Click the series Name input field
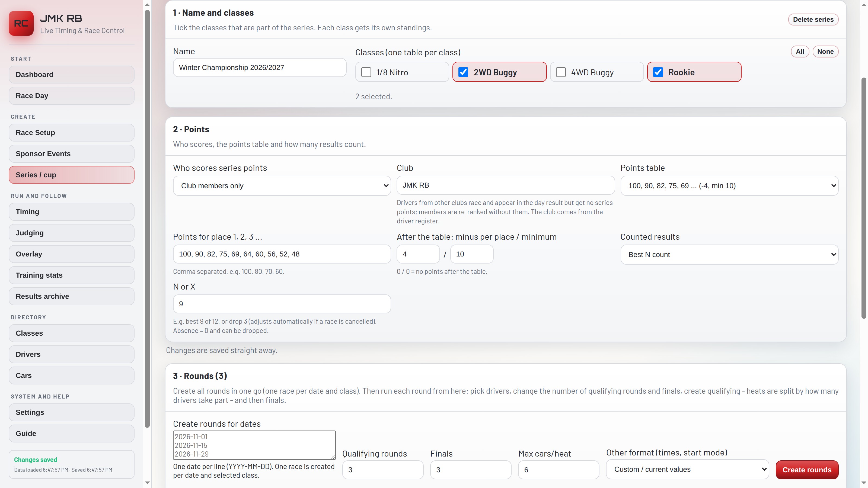868x488 pixels. click(260, 67)
